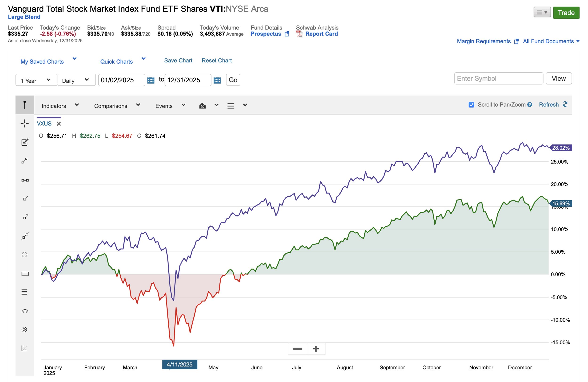
Task: Select the rectangle drawing tool
Action: pyautogui.click(x=25, y=274)
